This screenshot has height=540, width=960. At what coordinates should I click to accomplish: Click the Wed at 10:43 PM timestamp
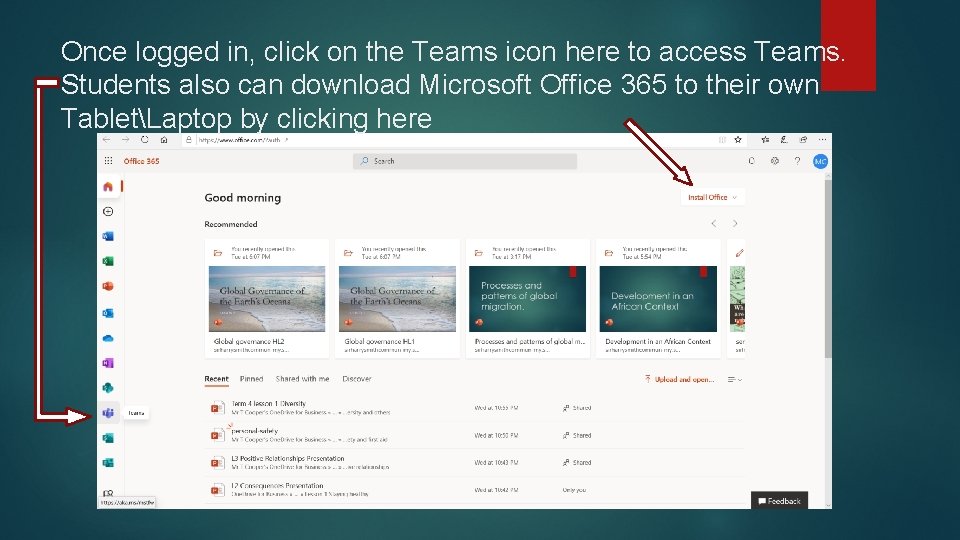[496, 463]
